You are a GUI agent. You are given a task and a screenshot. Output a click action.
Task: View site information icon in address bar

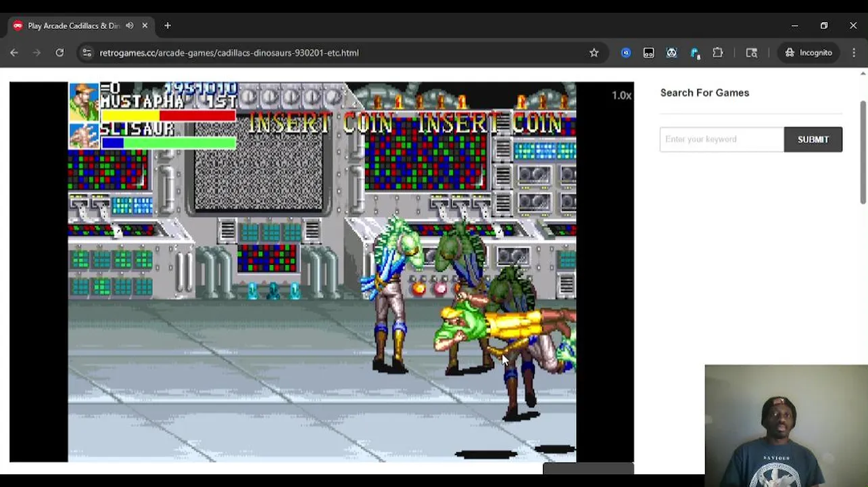click(x=87, y=53)
